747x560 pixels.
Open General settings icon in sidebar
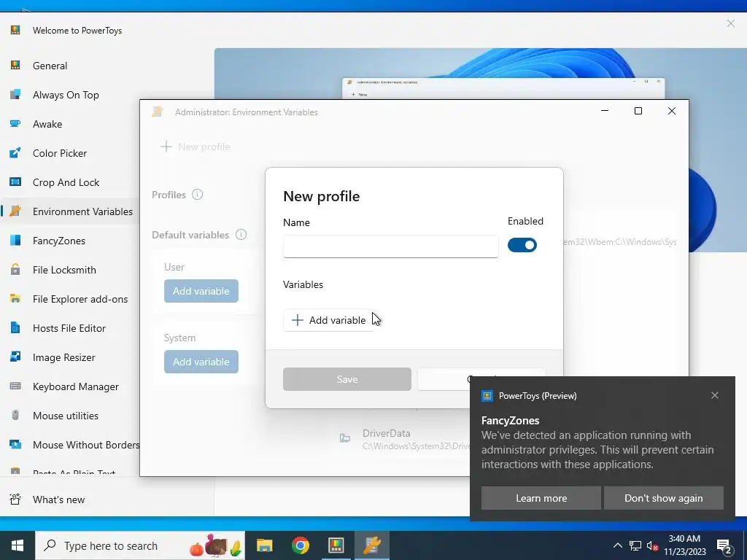(x=15, y=65)
